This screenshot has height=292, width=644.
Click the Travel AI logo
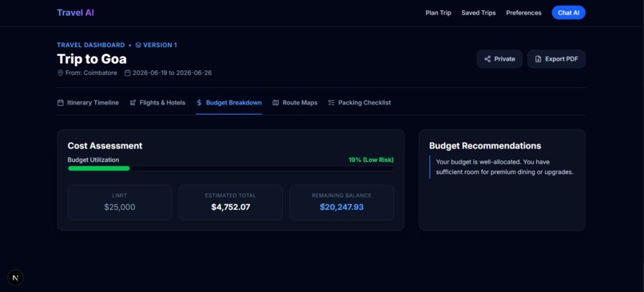coord(76,13)
